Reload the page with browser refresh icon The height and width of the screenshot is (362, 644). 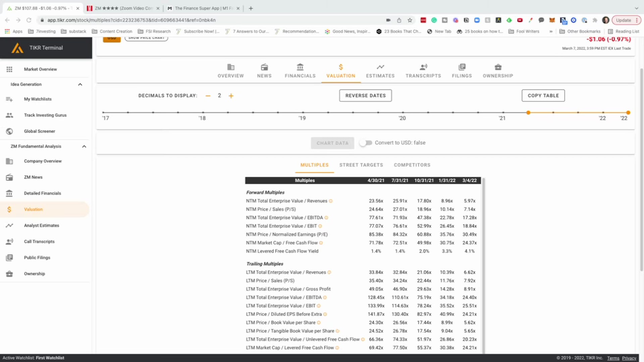click(29, 20)
